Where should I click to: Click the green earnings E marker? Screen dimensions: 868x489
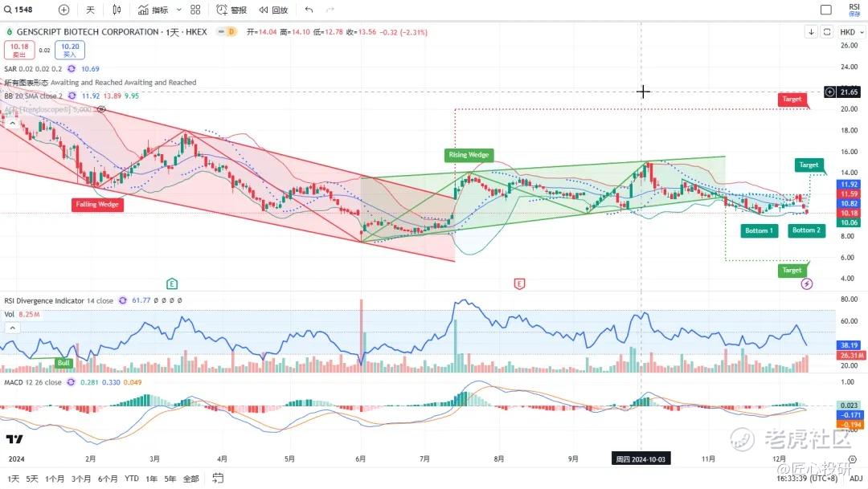pos(172,283)
